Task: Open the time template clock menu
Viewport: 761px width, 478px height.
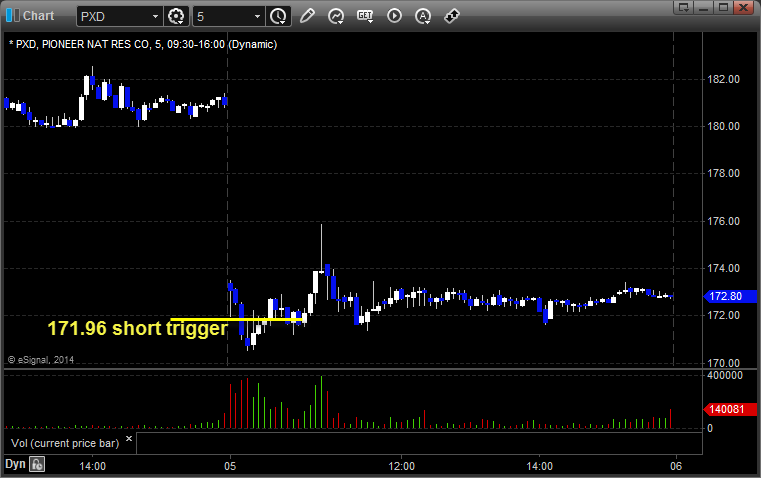Action: tap(279, 16)
